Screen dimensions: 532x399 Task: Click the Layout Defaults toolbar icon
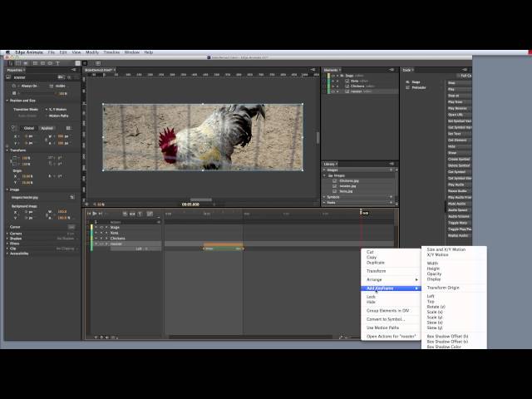tap(98, 63)
